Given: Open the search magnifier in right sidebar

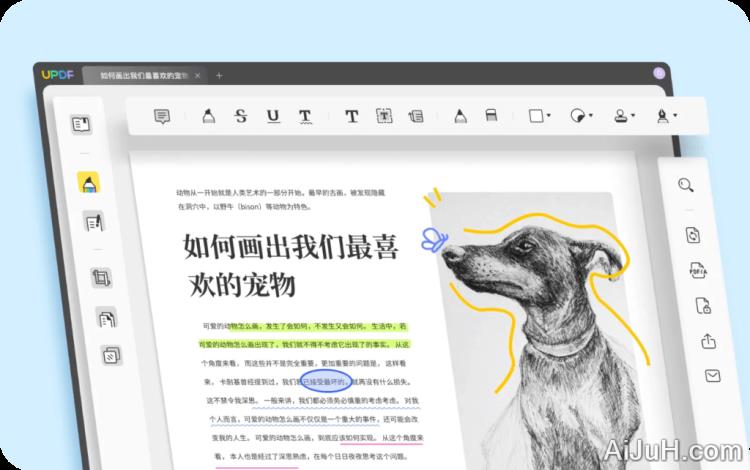Looking at the screenshot, I should pyautogui.click(x=685, y=185).
